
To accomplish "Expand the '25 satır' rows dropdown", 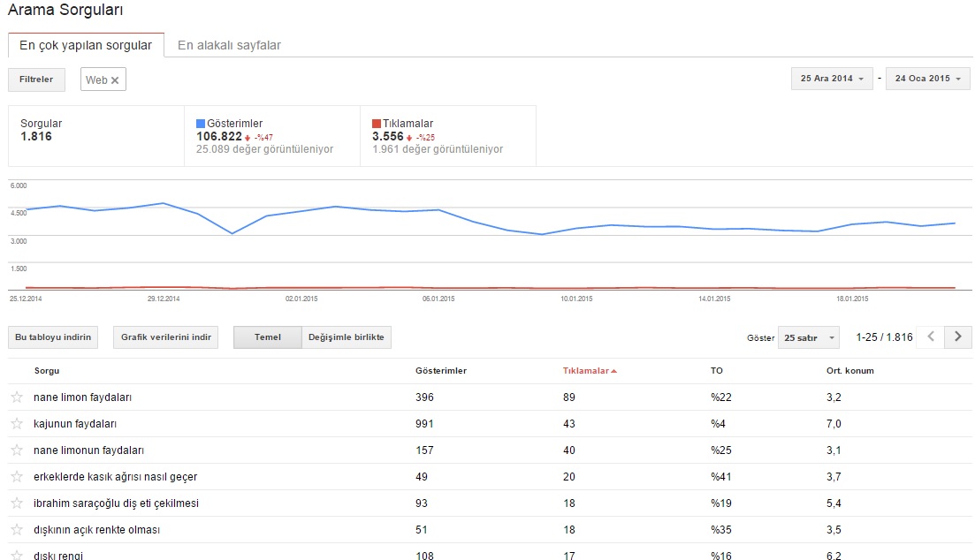I will coord(807,337).
